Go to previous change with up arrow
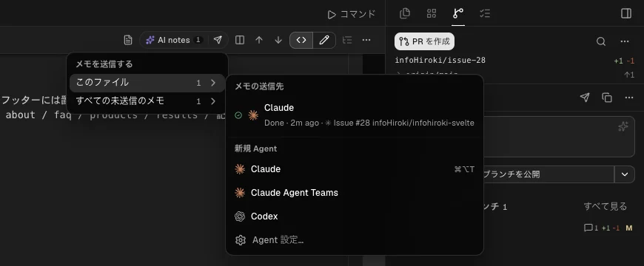Viewport: 644px width, 266px height. pos(259,40)
